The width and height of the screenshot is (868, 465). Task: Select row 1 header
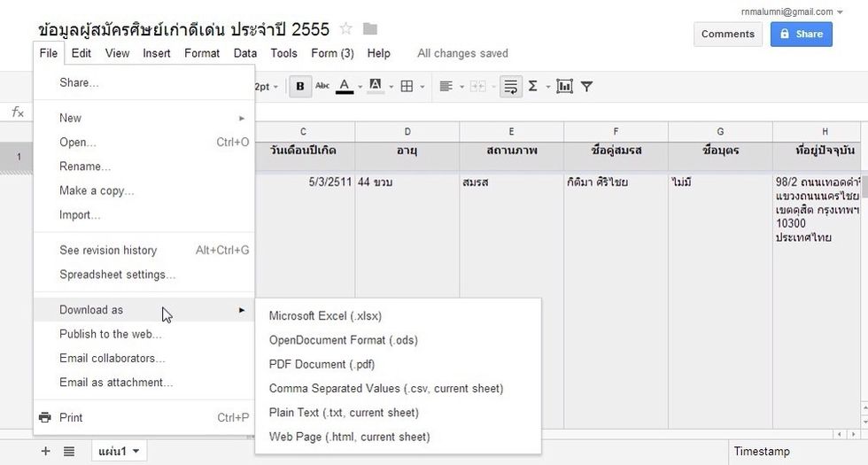(x=19, y=157)
